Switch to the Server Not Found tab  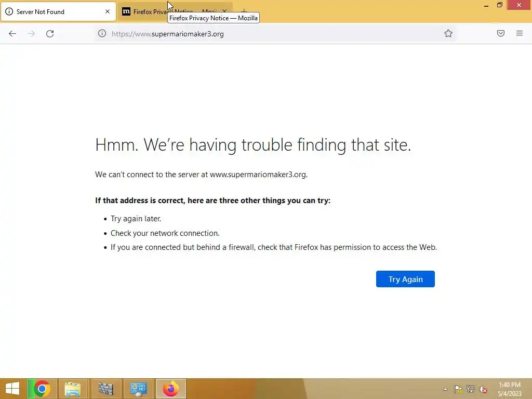58,11
